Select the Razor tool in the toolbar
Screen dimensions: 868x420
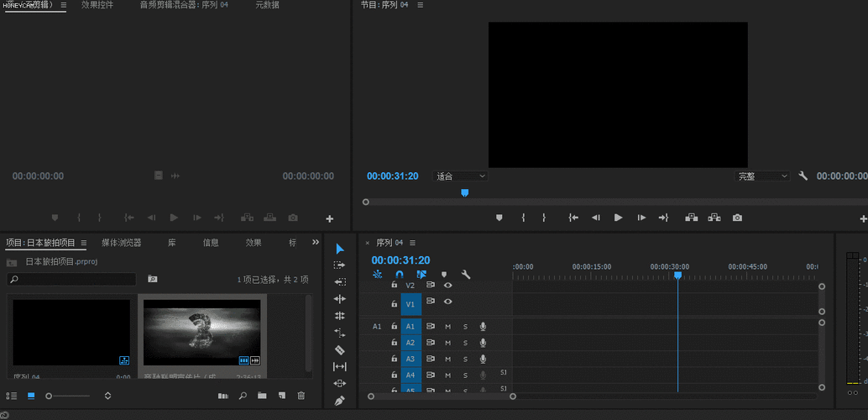(340, 349)
